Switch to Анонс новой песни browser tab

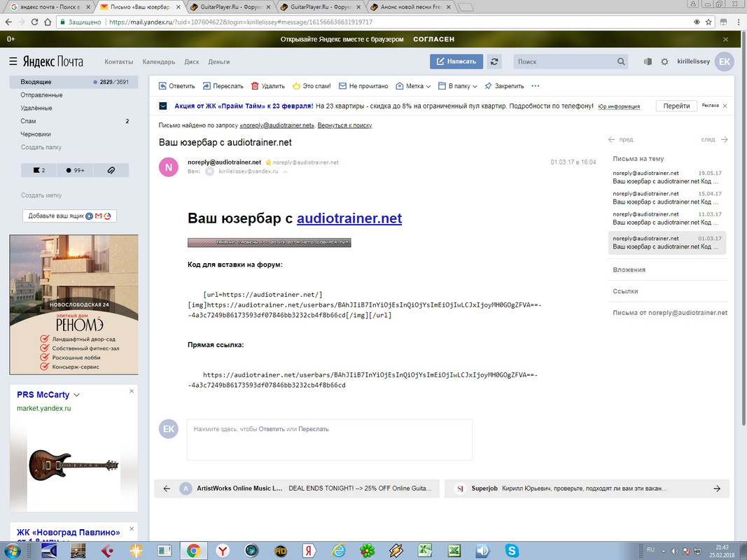tap(411, 7)
